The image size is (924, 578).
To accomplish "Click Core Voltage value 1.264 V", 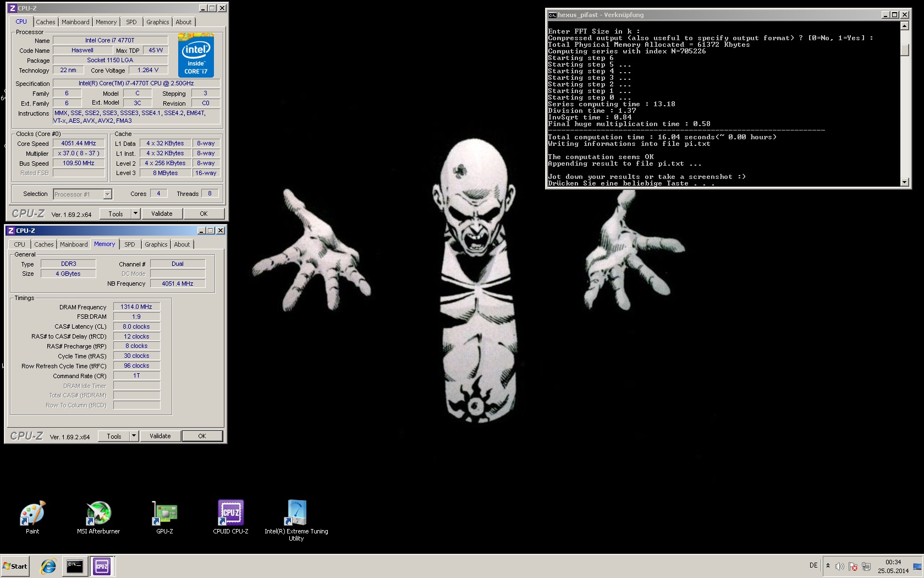I will pos(148,70).
